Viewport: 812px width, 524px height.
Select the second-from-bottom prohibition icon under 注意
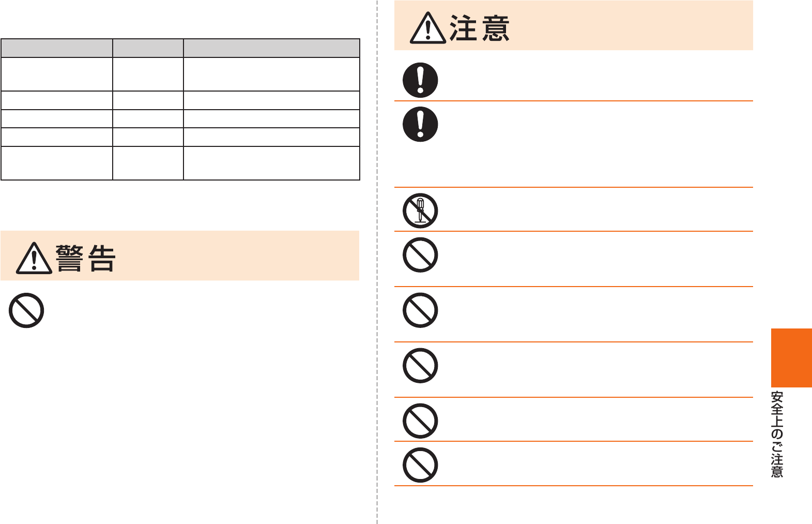coord(420,421)
